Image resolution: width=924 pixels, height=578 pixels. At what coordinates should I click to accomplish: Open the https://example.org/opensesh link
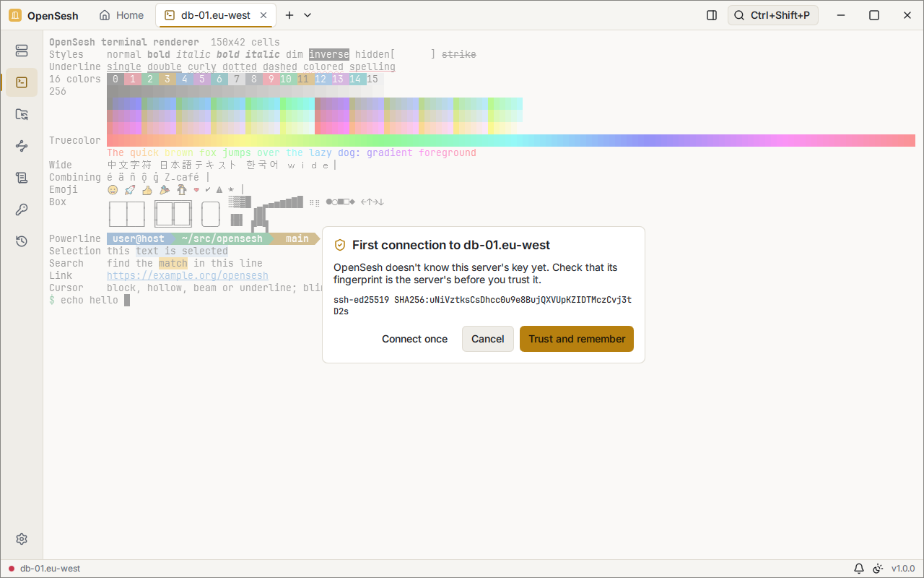[x=188, y=275]
